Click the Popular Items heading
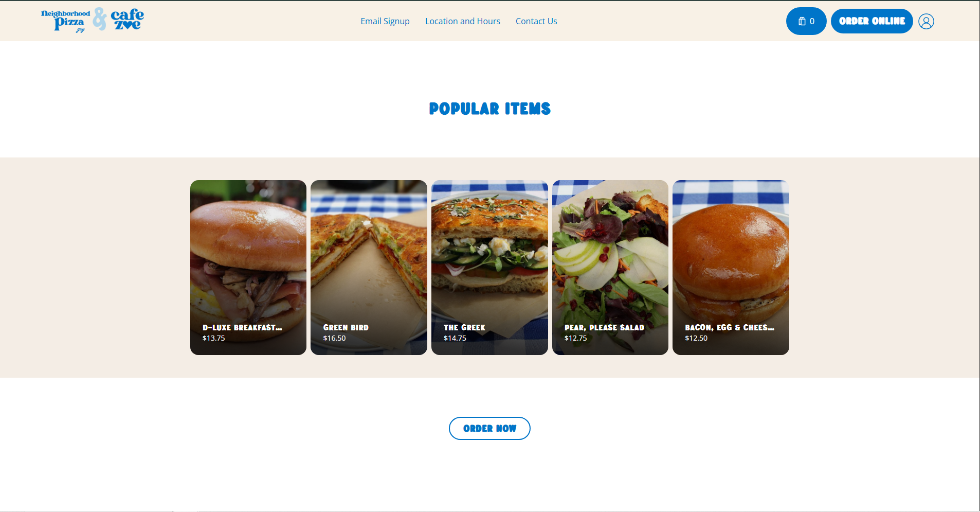Image resolution: width=980 pixels, height=512 pixels. click(x=489, y=109)
